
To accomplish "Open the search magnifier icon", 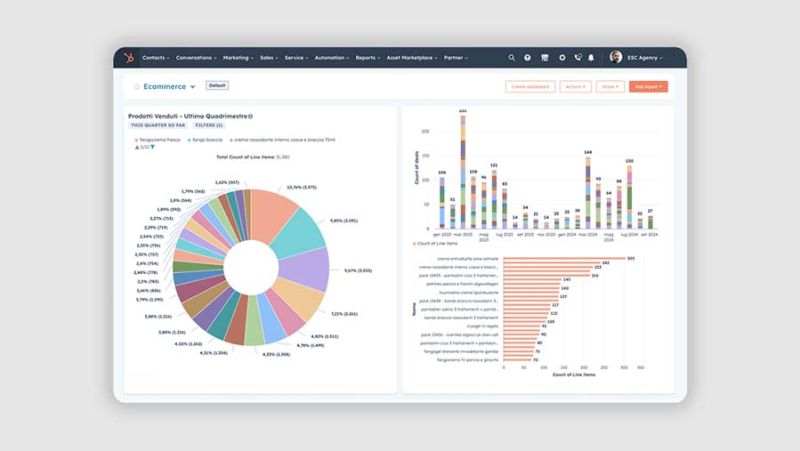I will pos(511,58).
